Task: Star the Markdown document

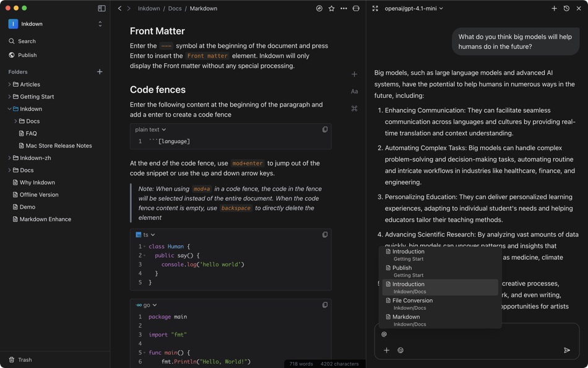Action: coord(332,8)
